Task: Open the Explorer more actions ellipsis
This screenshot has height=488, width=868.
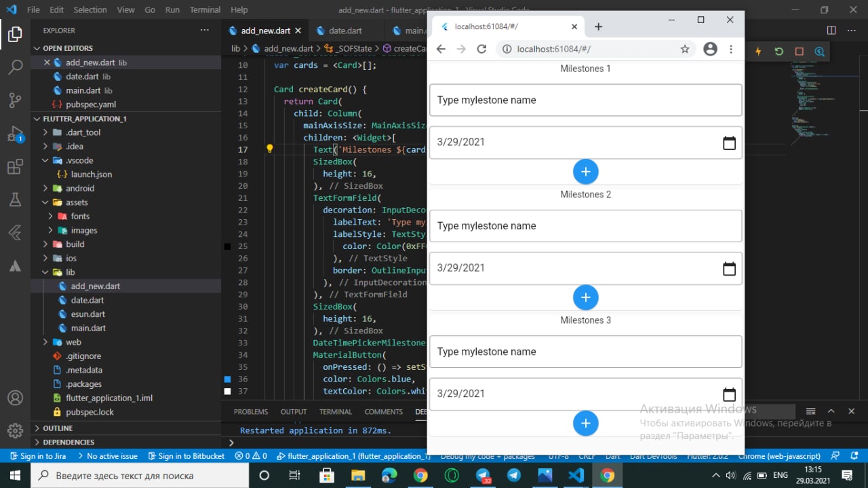Action: 205,31
